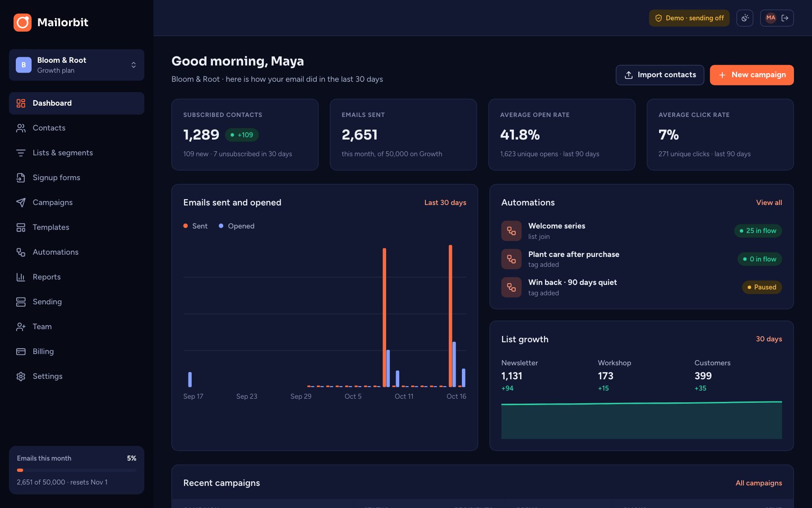Click the 25 in flow badge
This screenshot has height=508, width=812.
[758, 231]
